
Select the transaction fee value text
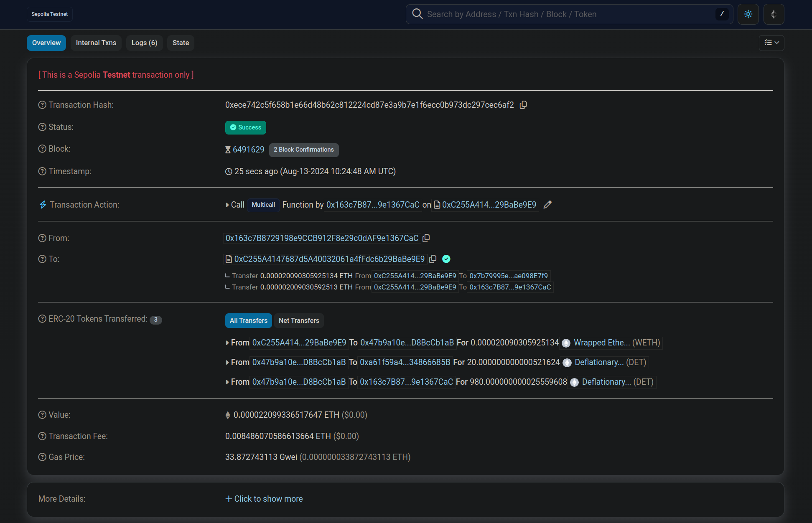278,436
